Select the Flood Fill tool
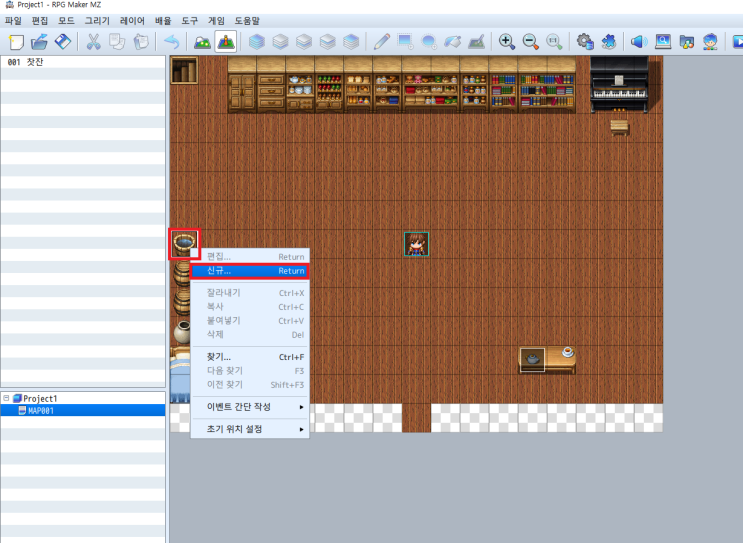743x543 pixels. pyautogui.click(x=453, y=42)
